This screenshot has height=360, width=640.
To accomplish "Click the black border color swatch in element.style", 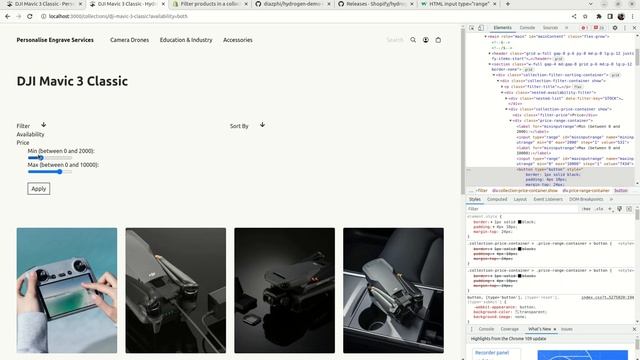I will coord(520,222).
